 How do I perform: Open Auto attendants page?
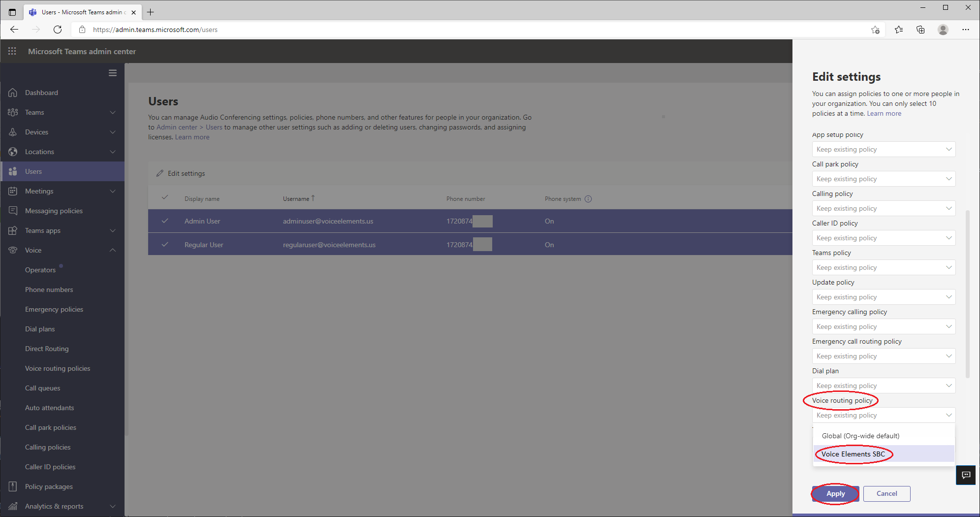[x=49, y=408]
